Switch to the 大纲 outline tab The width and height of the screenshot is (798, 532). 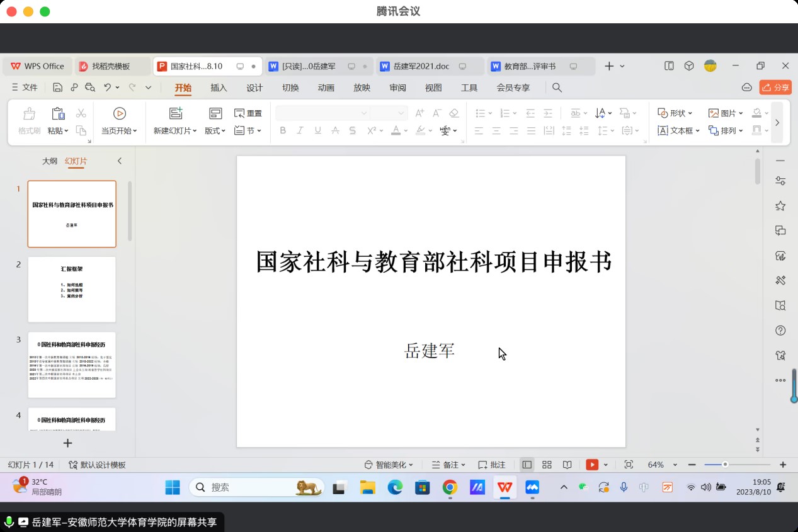click(50, 161)
